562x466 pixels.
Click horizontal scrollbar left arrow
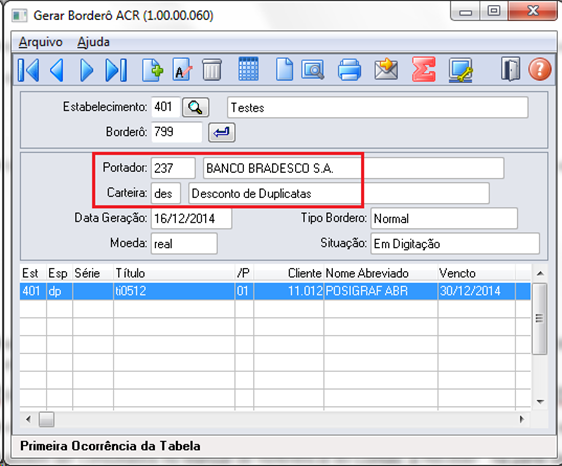(28, 419)
